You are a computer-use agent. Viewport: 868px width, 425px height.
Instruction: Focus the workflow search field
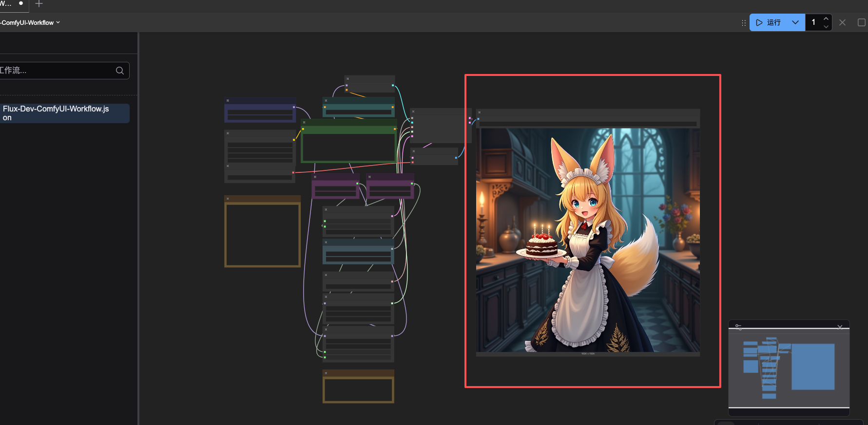tap(58, 71)
